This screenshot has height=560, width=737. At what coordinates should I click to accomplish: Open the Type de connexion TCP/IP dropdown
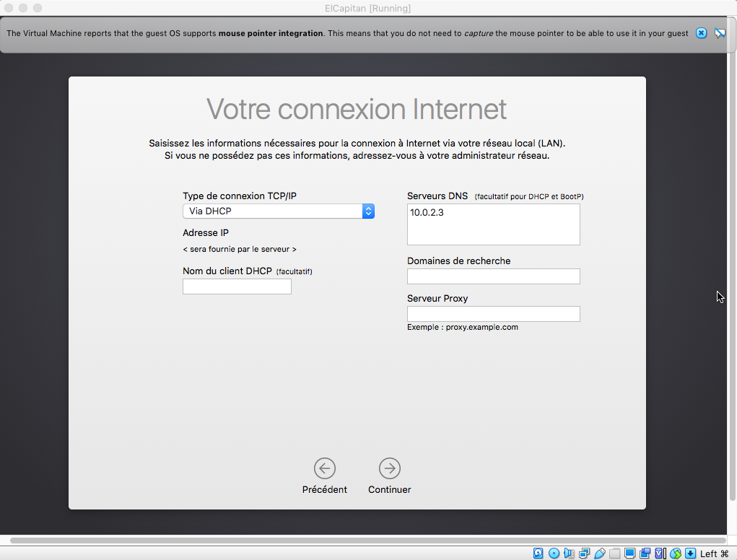coord(279,211)
